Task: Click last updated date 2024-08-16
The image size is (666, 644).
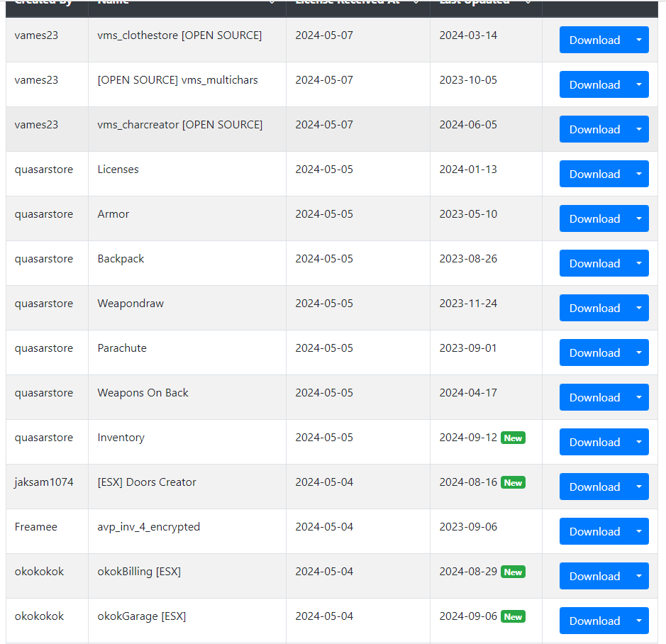Action: point(468,482)
